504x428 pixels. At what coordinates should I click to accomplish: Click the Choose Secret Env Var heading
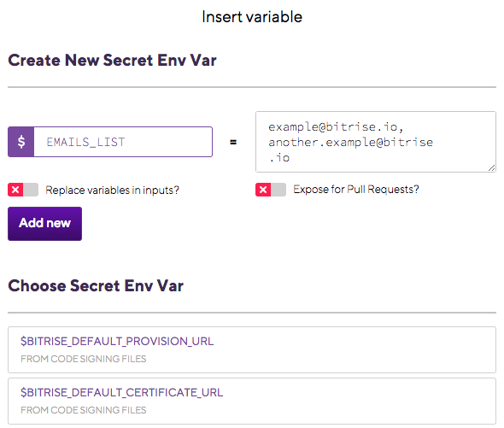[96, 285]
